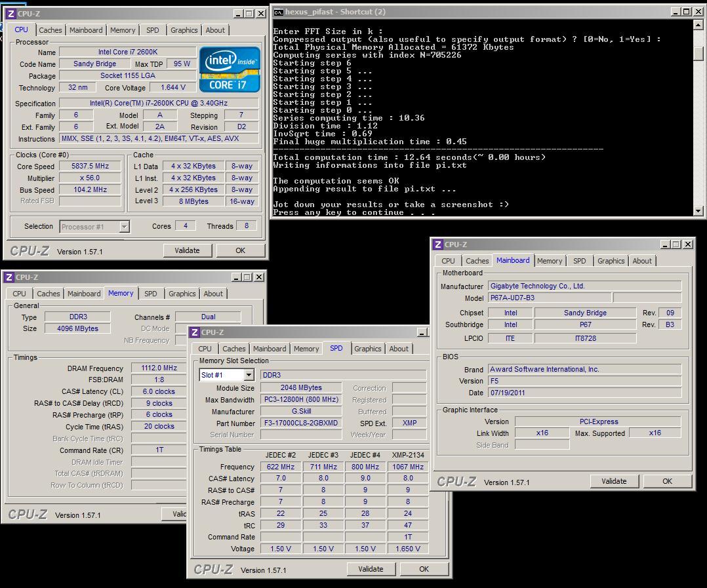Click the motherboard model P67A-UD7-B3
The width and height of the screenshot is (707, 588).
(550, 298)
